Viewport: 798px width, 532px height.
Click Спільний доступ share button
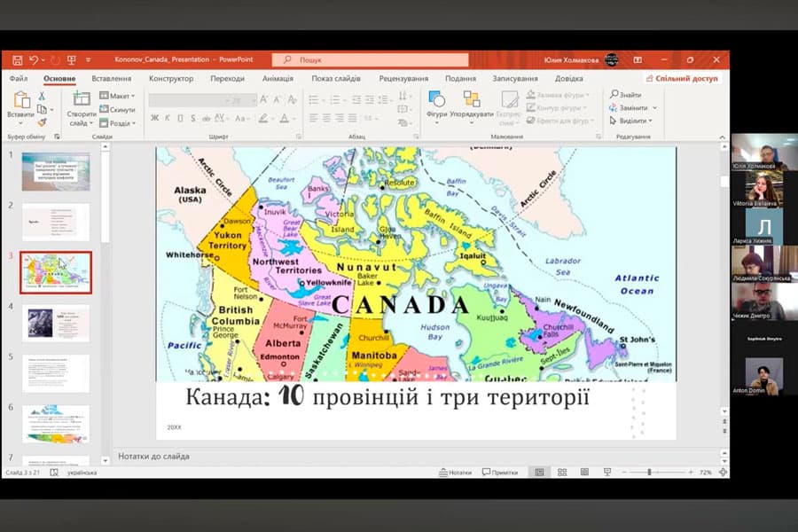click(682, 78)
